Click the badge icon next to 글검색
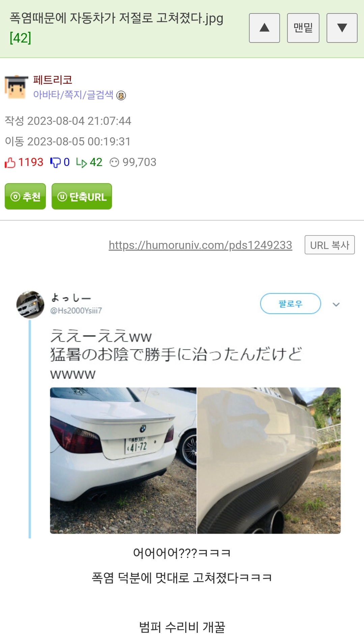The image size is (364, 643). [121, 96]
